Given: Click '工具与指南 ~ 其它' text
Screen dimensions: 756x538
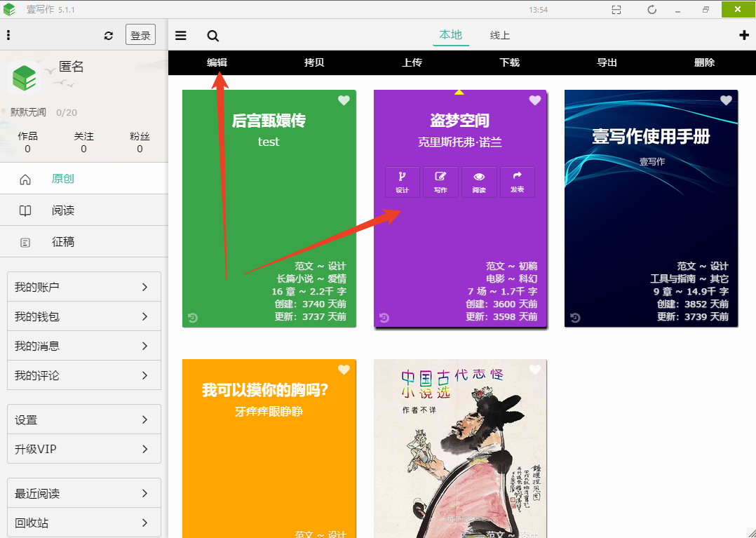Looking at the screenshot, I should pyautogui.click(x=689, y=278).
